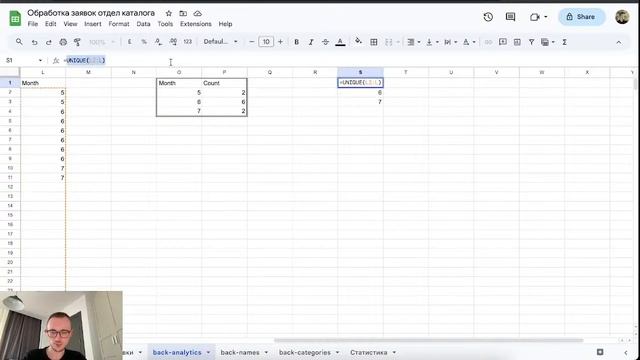Search the menus magnifier icon

[x=19, y=42]
